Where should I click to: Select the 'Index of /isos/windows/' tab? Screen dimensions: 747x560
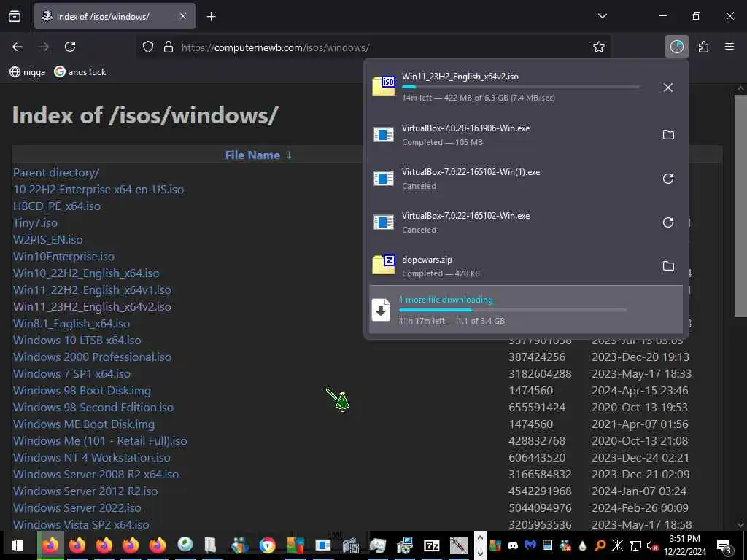pyautogui.click(x=115, y=16)
